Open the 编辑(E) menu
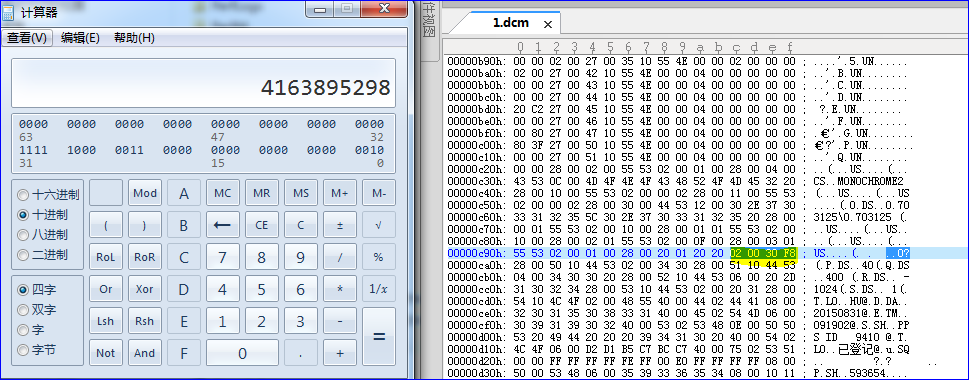This screenshot has height=380, width=969. pyautogui.click(x=80, y=38)
